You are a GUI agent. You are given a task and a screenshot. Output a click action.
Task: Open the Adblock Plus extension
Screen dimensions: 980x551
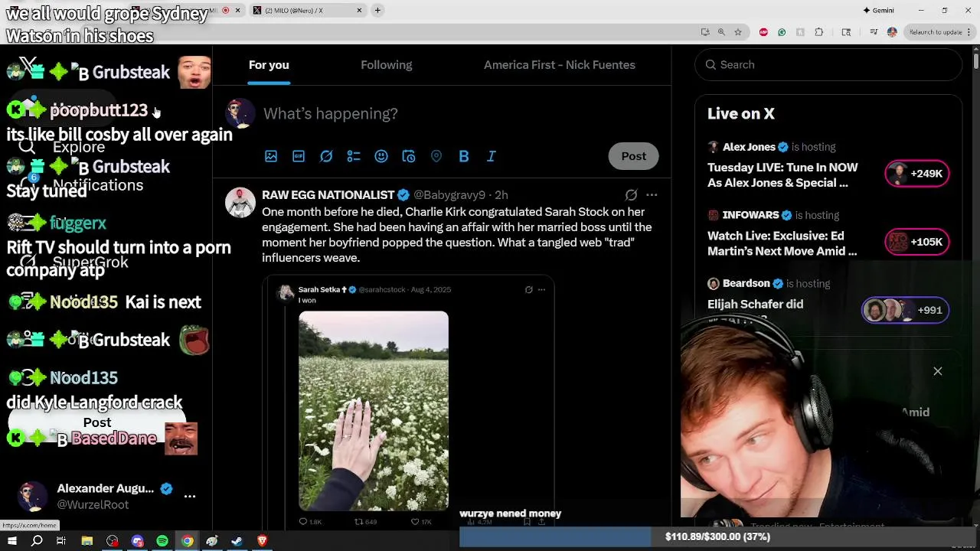(x=763, y=32)
